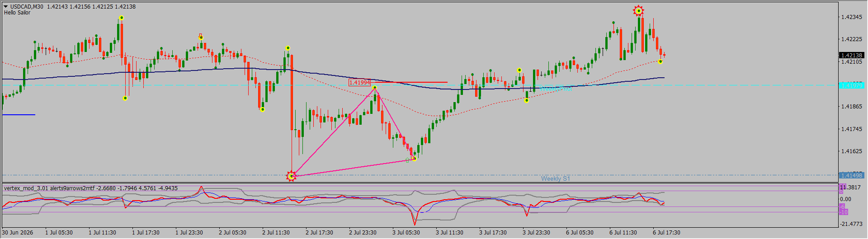Click the red starburst swing-high marker at the top

pos(638,11)
